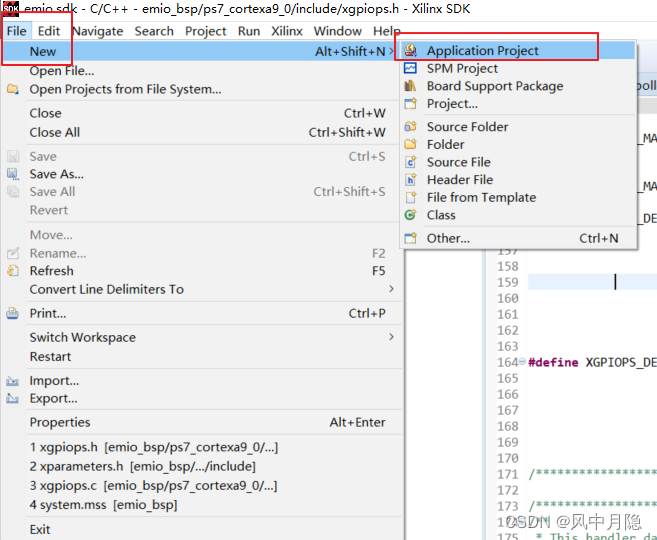This screenshot has height=540, width=657.
Task: Select New in the File menu
Action: pyautogui.click(x=200, y=51)
